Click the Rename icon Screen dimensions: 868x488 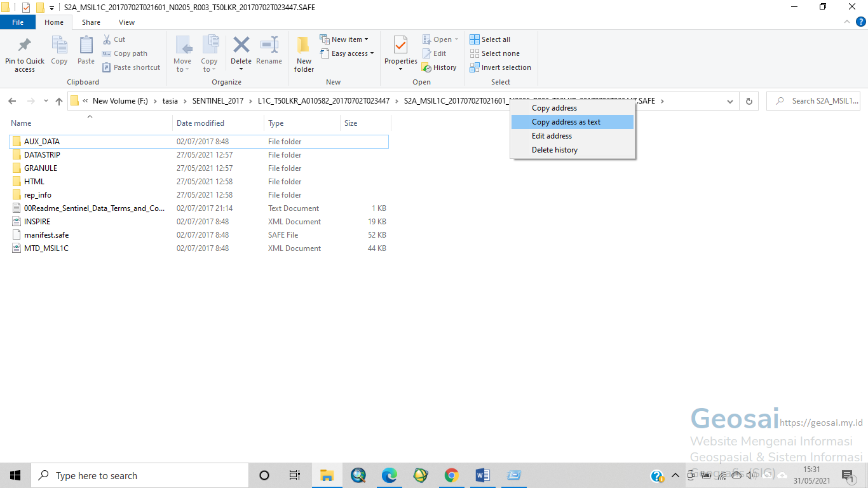tap(269, 45)
